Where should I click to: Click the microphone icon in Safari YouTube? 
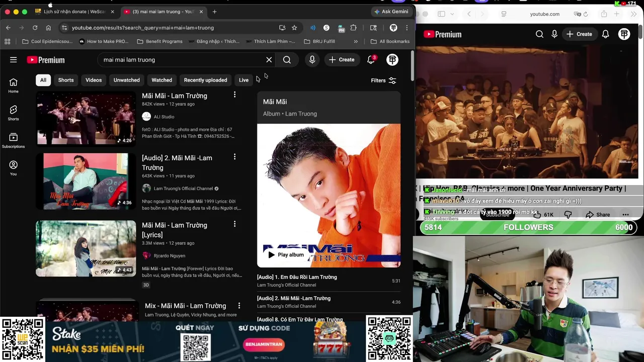tap(554, 34)
